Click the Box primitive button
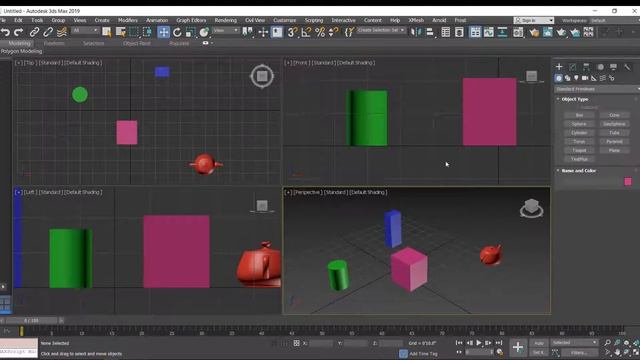Image resolution: width=640 pixels, height=360 pixels. (x=579, y=115)
